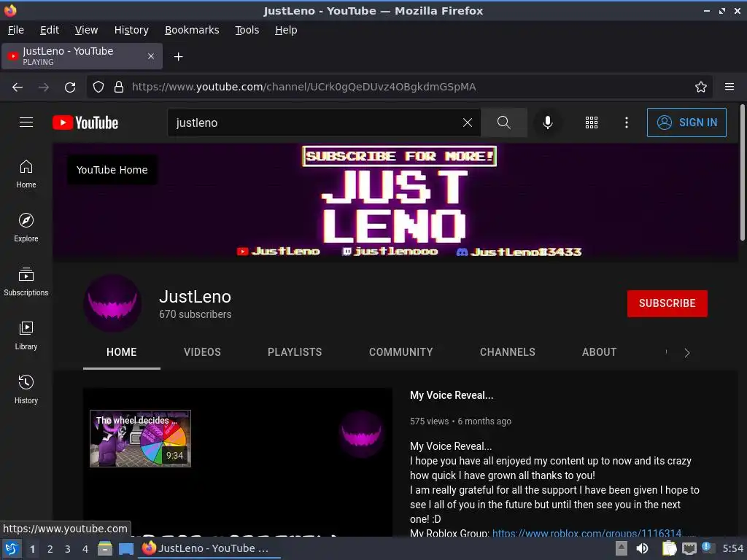Click show desktop icon in taskbar
Image resolution: width=747 pixels, height=560 pixels.
(x=125, y=548)
